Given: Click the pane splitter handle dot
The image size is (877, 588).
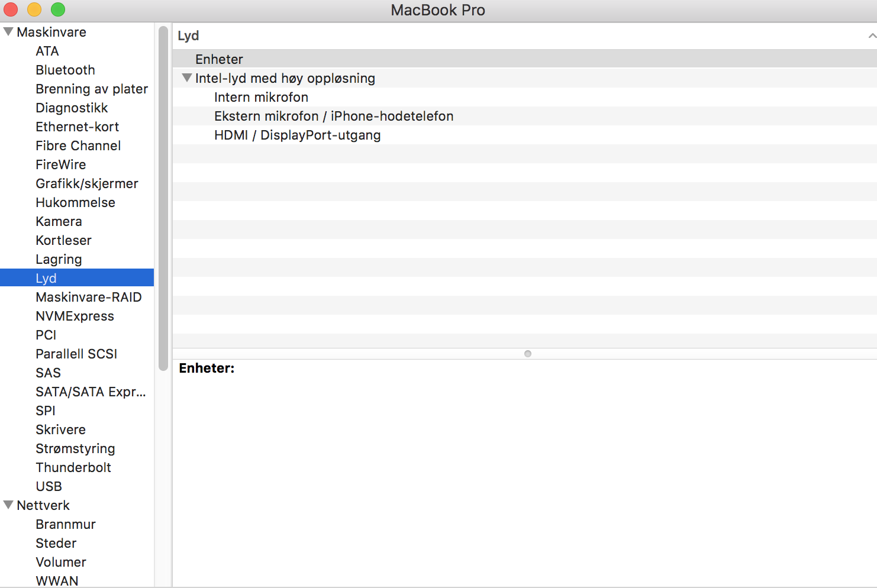Looking at the screenshot, I should [x=528, y=354].
